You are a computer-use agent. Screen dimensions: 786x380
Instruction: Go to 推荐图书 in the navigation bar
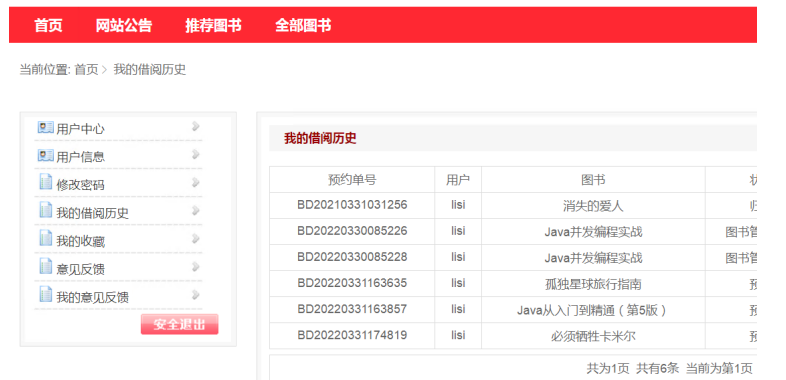(214, 25)
